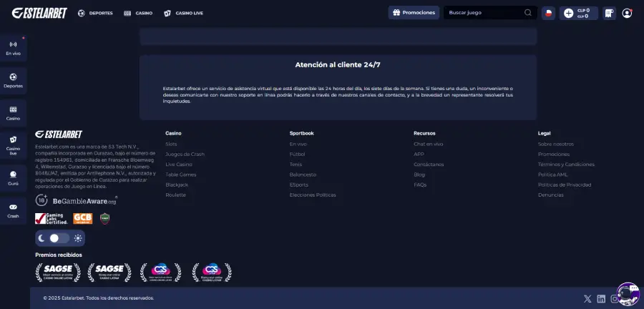
Task: Open the Elecciones Políticas link
Action: (x=313, y=195)
